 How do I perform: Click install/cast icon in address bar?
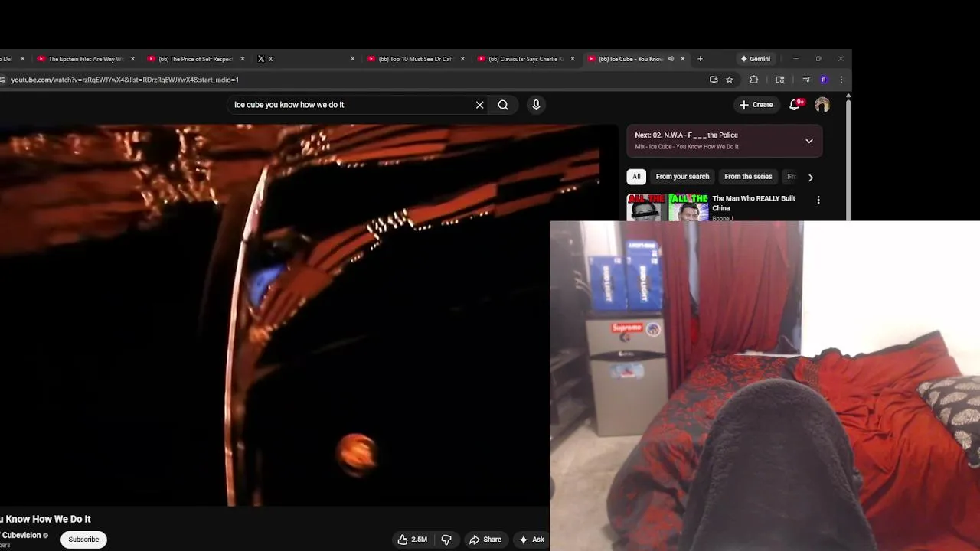coord(714,80)
